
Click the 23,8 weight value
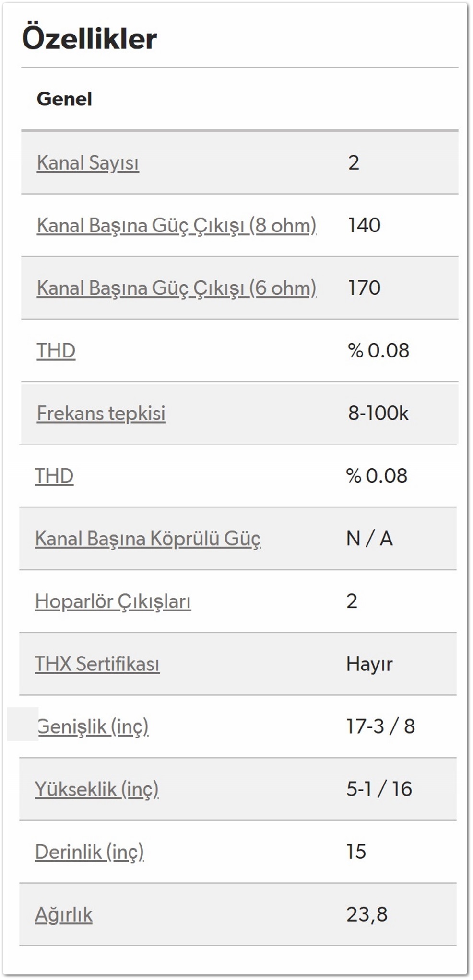367,915
